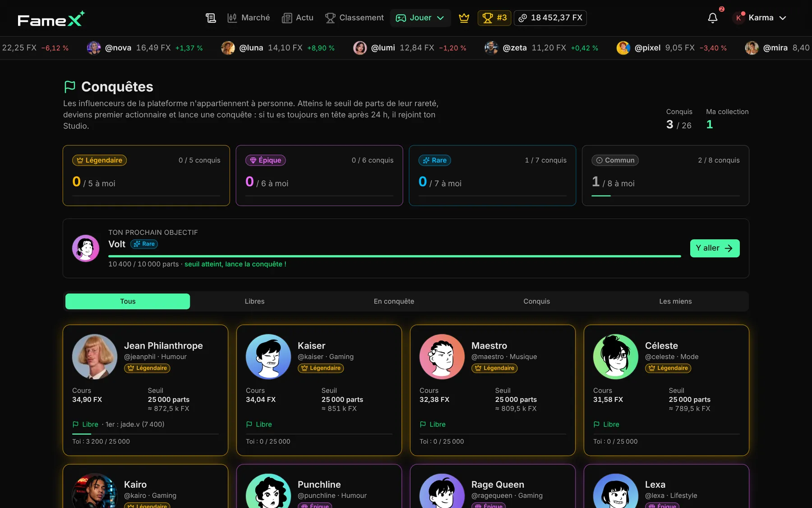The image size is (812, 508).
Task: Select the Tous filter tab
Action: [128, 302]
